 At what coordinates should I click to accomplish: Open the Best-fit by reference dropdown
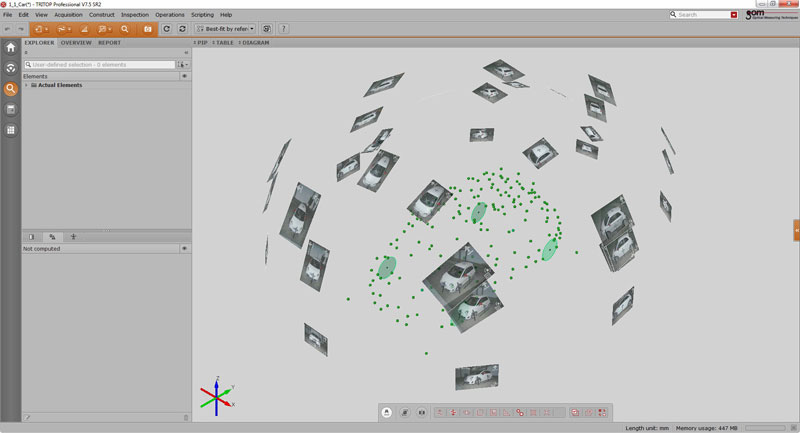coord(226,29)
